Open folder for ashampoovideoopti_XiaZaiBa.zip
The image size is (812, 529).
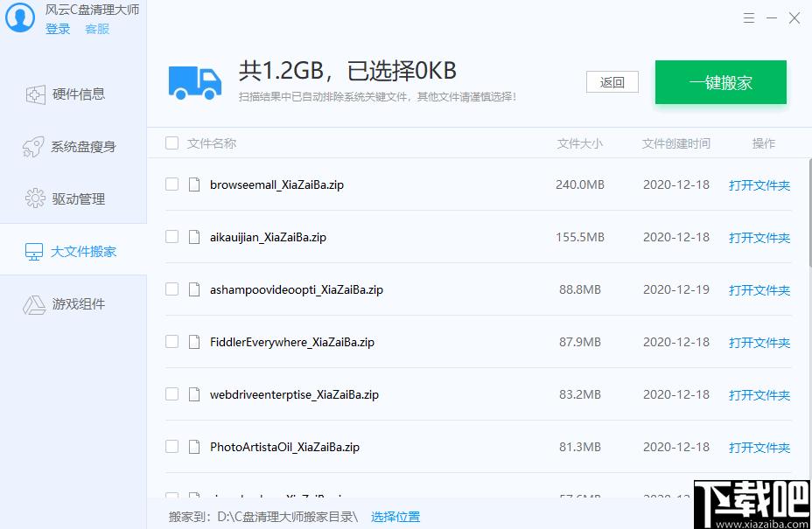759,290
